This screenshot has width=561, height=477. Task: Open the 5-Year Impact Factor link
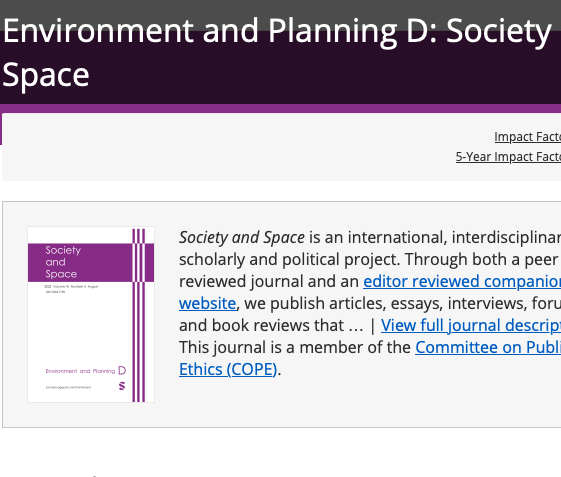(x=508, y=157)
